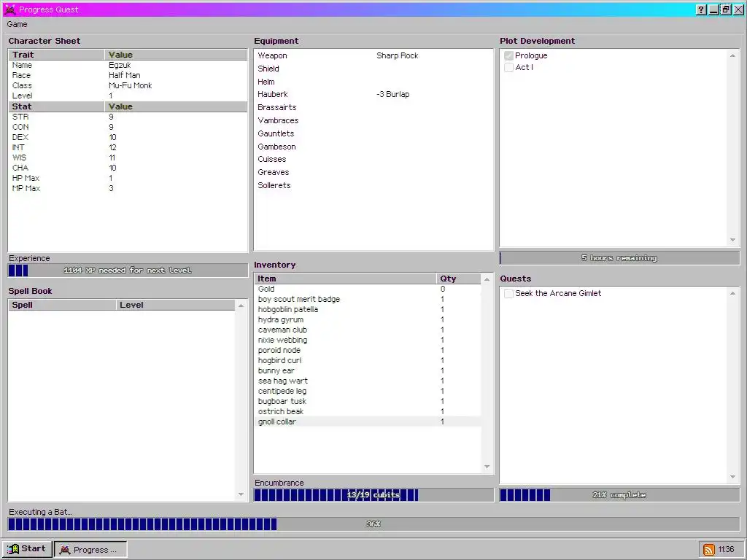Image resolution: width=747 pixels, height=560 pixels.
Task: Click the RSS feed tray icon
Action: (709, 550)
